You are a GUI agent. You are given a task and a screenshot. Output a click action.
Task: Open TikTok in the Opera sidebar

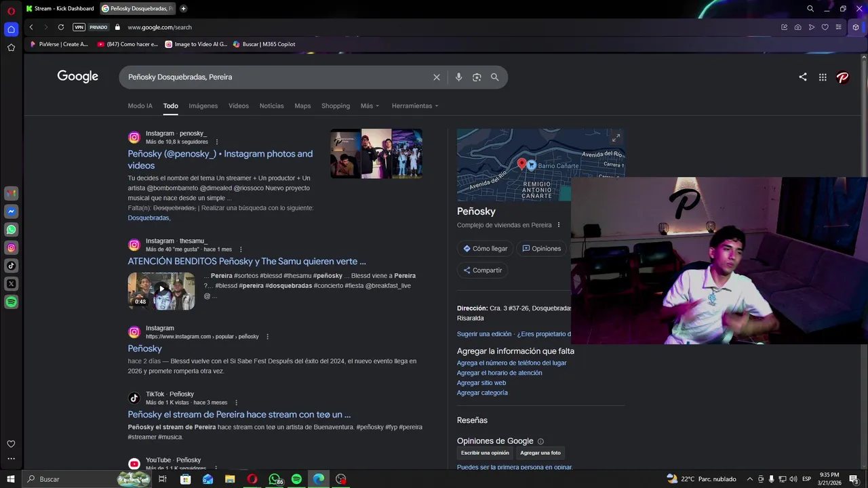11,266
